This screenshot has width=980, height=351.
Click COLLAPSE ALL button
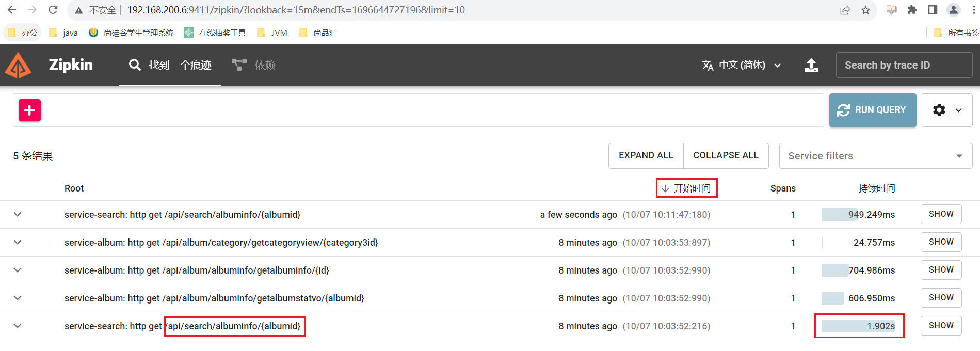pos(726,155)
